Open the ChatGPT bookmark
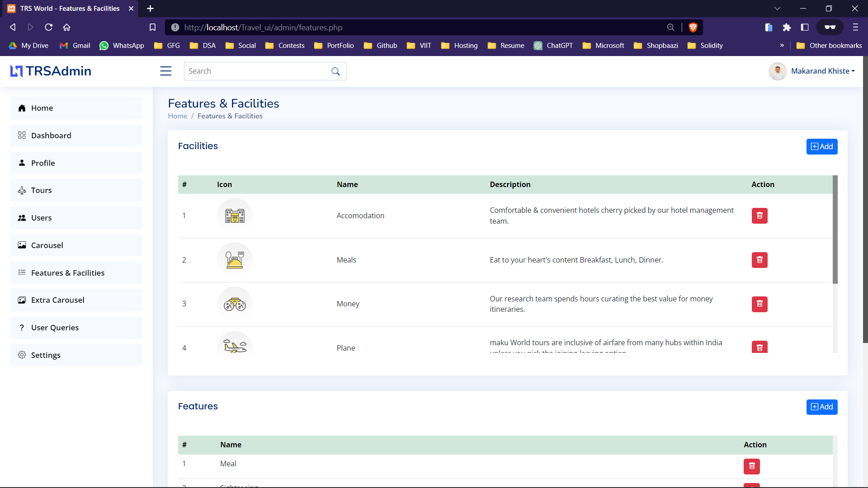The height and width of the screenshot is (488, 868). pos(553,46)
